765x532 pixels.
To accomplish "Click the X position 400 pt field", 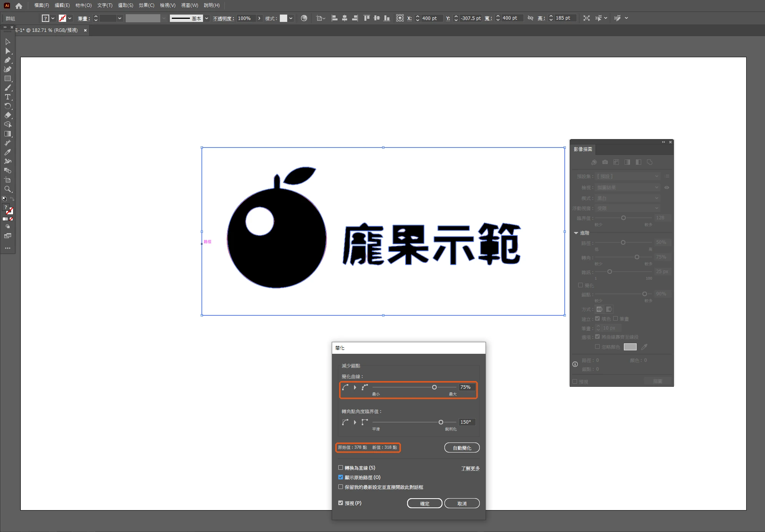I will (432, 18).
